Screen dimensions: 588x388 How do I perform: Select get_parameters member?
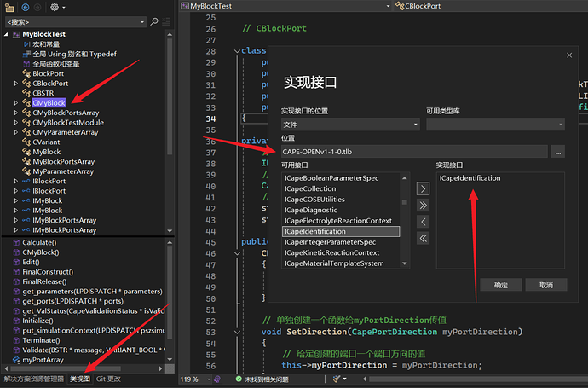point(92,291)
